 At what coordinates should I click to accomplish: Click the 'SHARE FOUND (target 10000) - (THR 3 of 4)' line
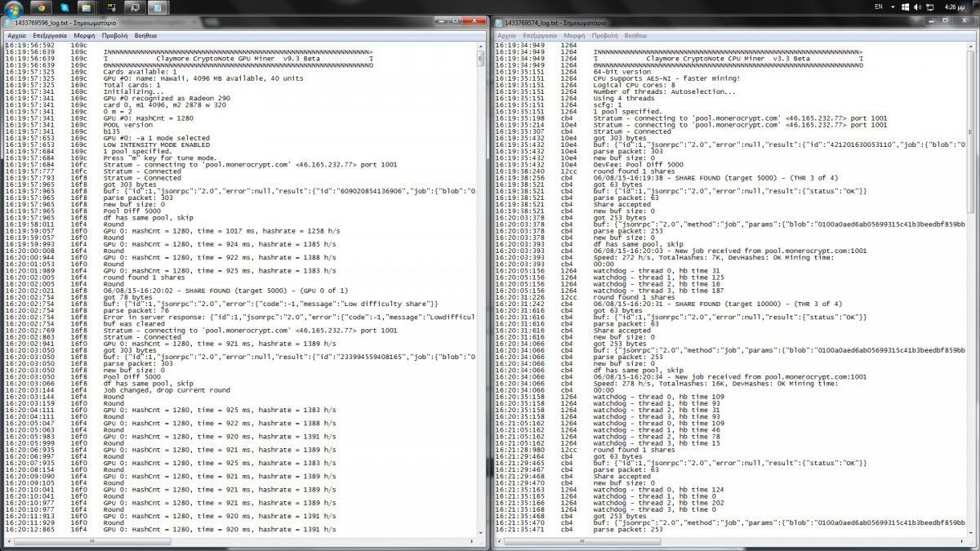717,304
